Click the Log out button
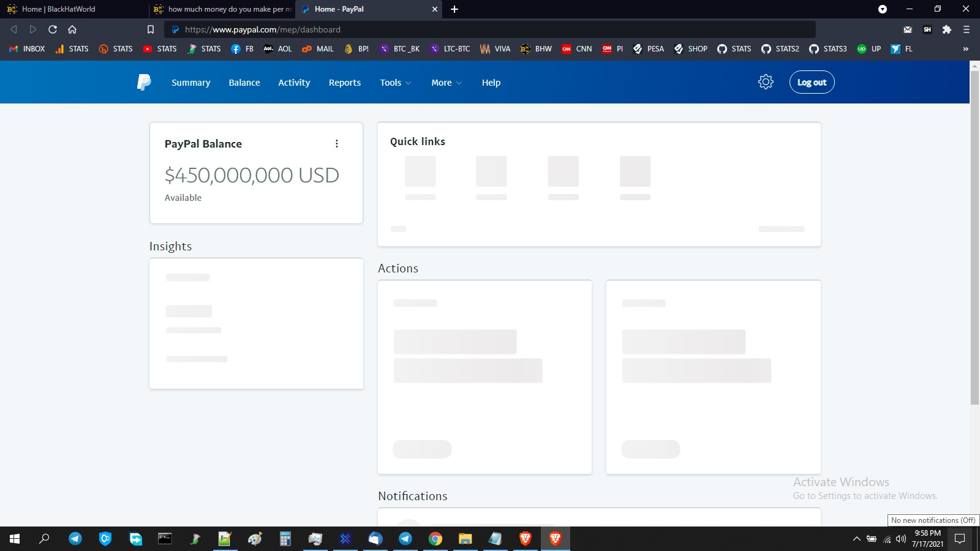 812,82
